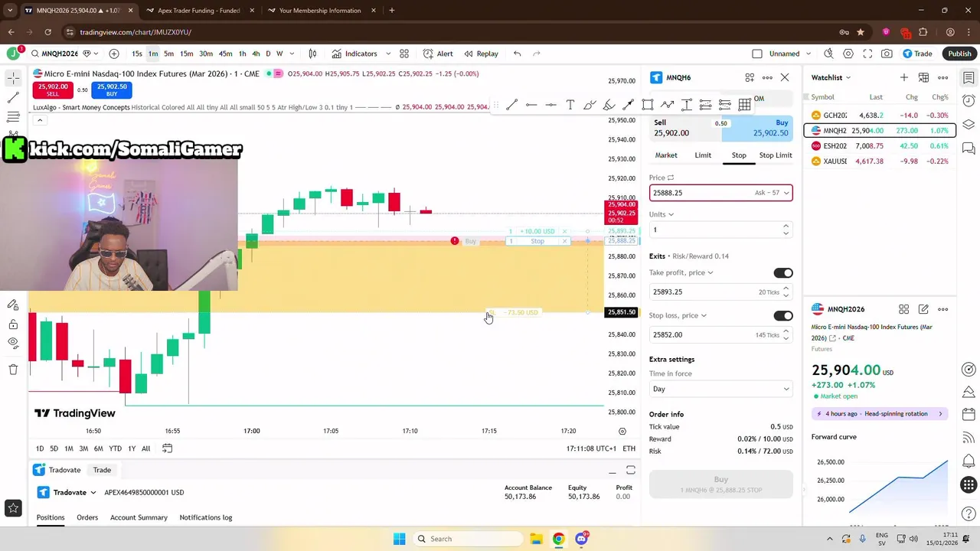
Task: Select the rectangle shape tool
Action: [x=648, y=105]
